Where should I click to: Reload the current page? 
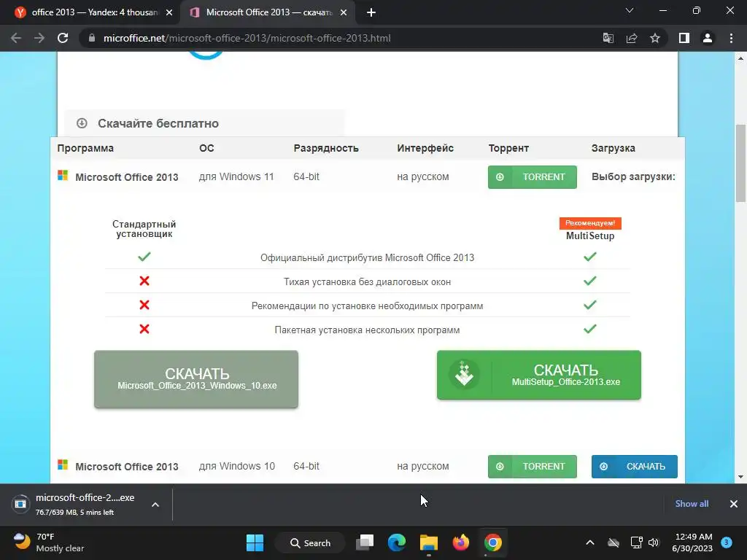pyautogui.click(x=63, y=38)
